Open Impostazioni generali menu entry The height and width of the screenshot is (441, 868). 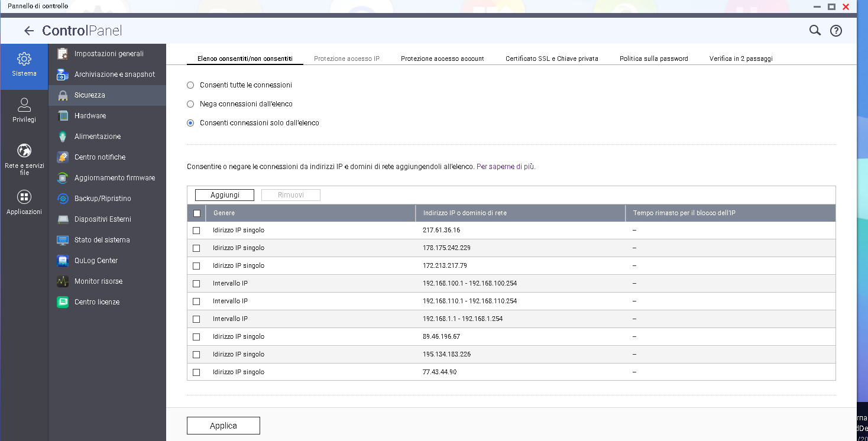coord(107,54)
